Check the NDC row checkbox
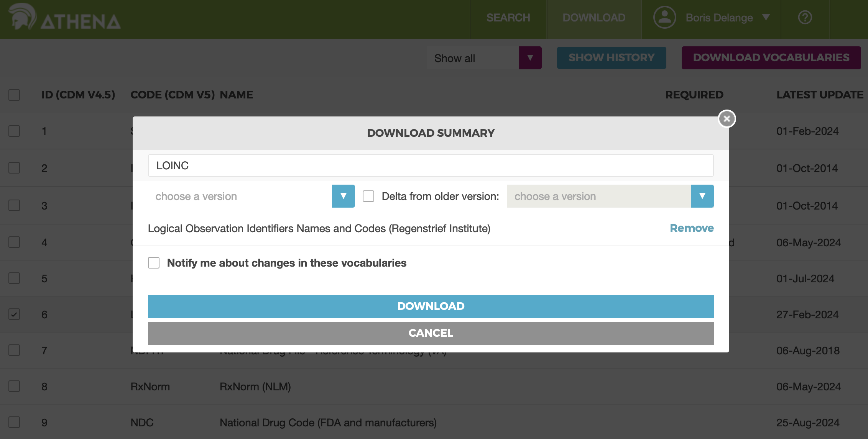 click(14, 422)
